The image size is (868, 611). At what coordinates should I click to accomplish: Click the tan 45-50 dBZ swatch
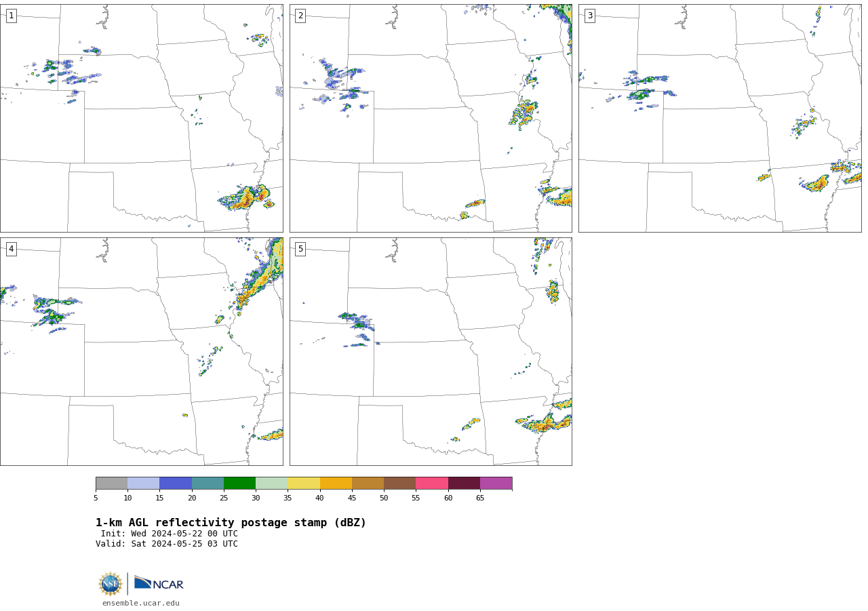[x=368, y=484]
